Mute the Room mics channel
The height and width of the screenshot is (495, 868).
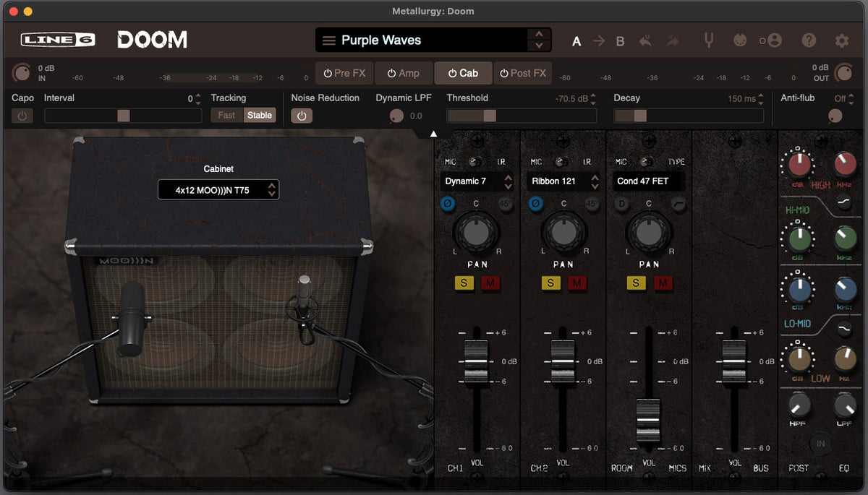(x=663, y=283)
